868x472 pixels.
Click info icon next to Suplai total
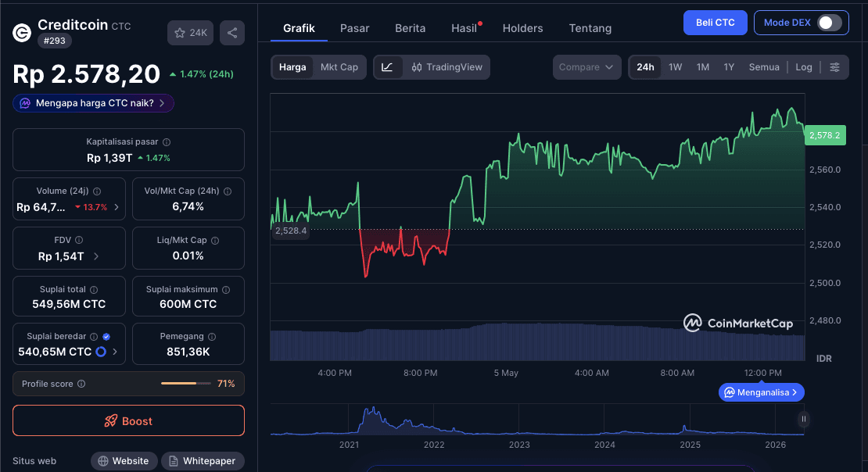point(94,290)
